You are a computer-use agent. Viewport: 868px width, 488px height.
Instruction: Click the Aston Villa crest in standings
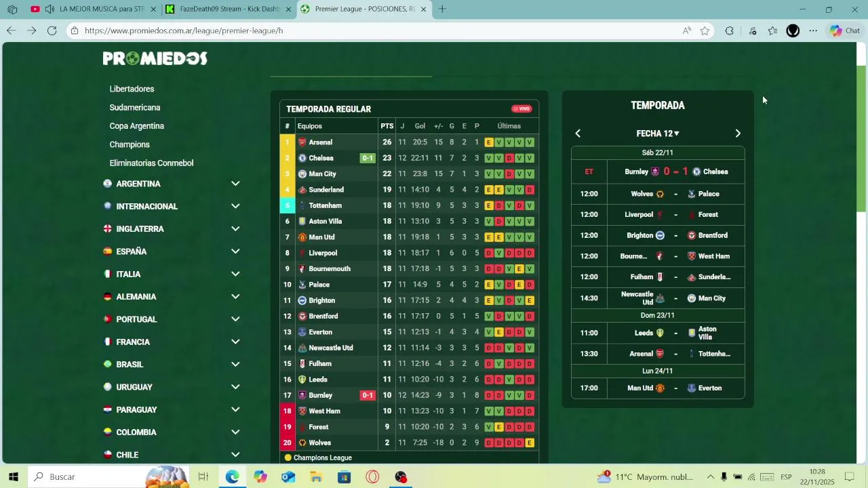click(x=302, y=222)
